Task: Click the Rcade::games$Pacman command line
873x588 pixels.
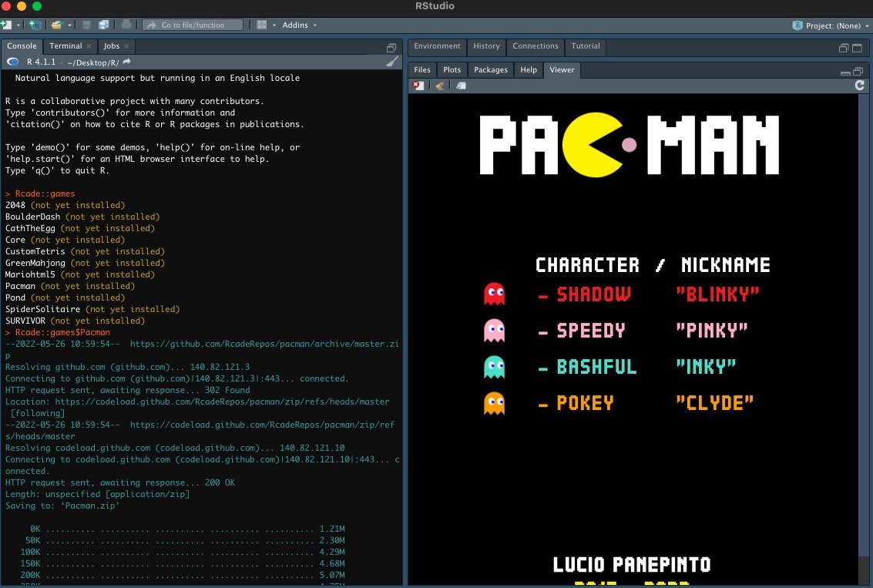Action: pos(58,332)
